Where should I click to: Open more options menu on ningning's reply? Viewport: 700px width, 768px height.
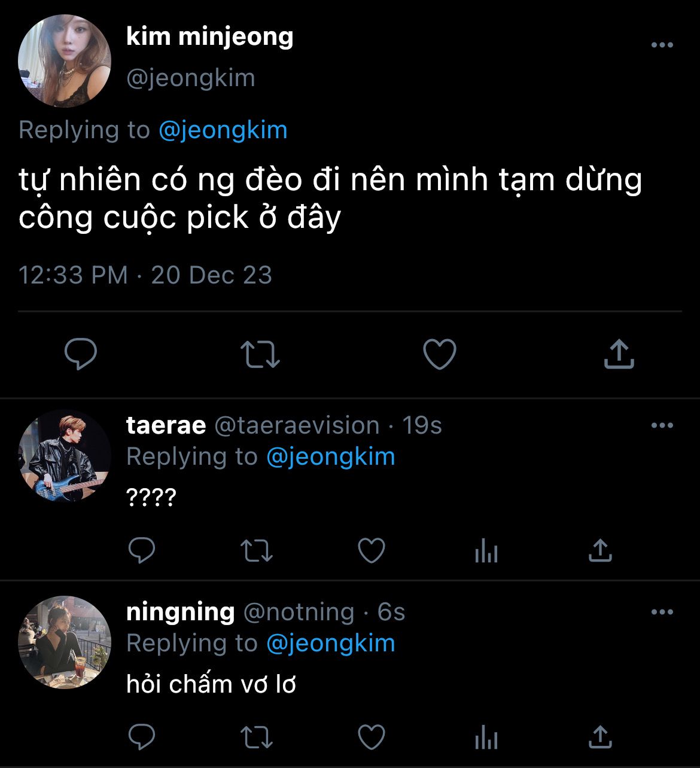coord(662,612)
